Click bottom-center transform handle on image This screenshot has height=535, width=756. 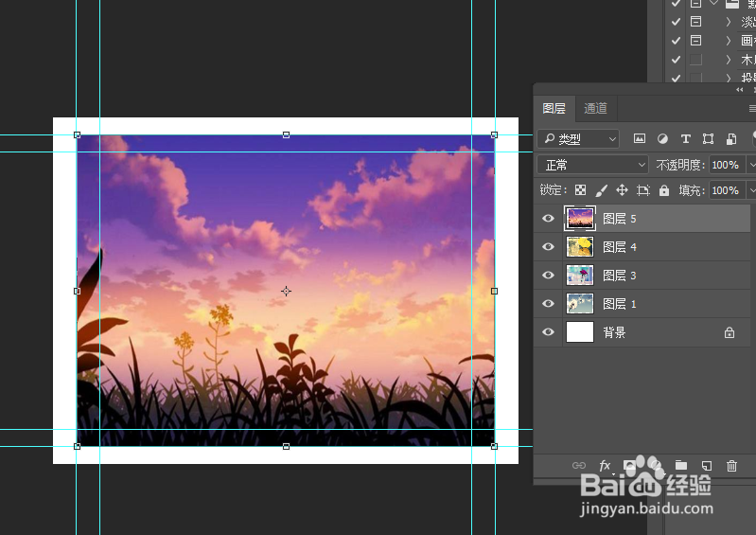click(x=286, y=446)
